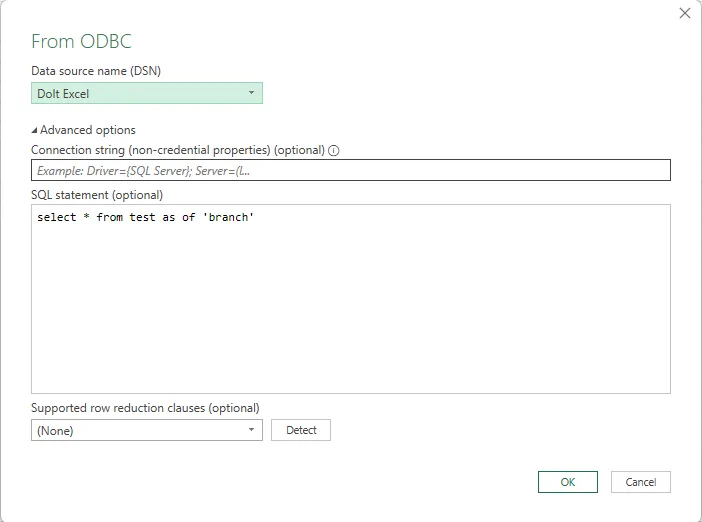Collapse the Advanced options triangle
The image size is (702, 522).
[35, 130]
